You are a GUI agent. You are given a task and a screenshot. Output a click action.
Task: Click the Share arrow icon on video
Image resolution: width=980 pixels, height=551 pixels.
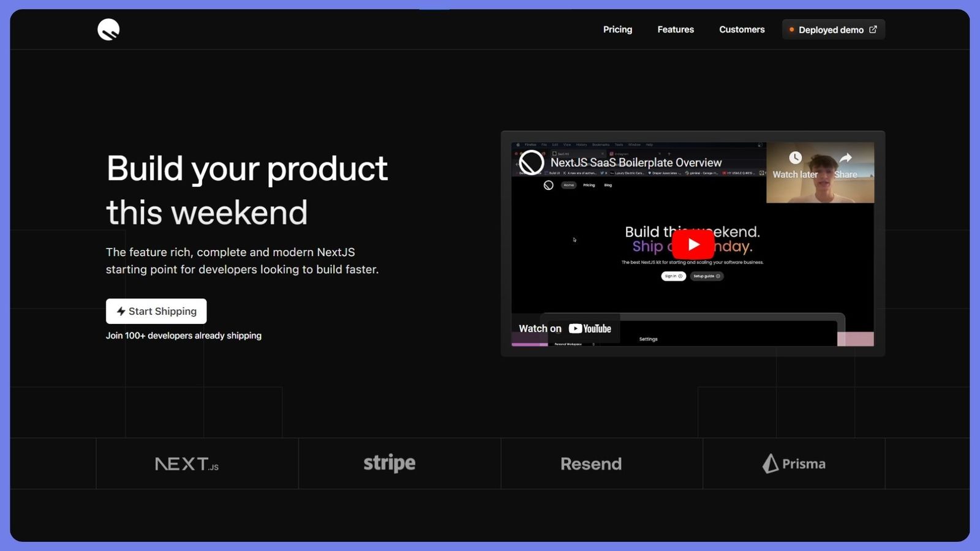click(x=845, y=158)
